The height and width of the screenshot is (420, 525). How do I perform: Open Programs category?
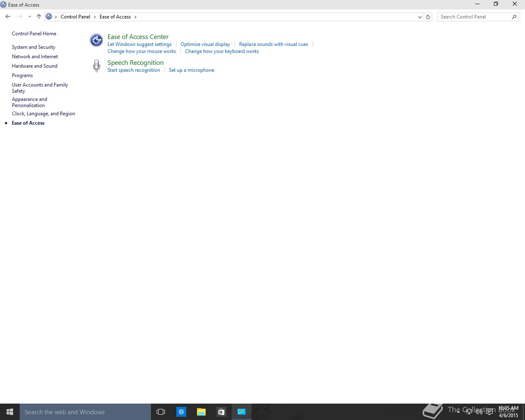[x=22, y=75]
